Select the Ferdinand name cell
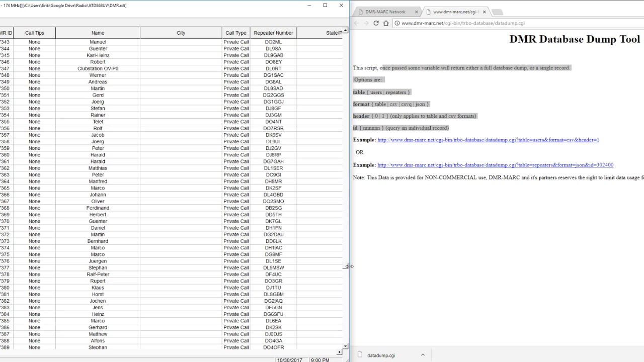 pos(98,208)
